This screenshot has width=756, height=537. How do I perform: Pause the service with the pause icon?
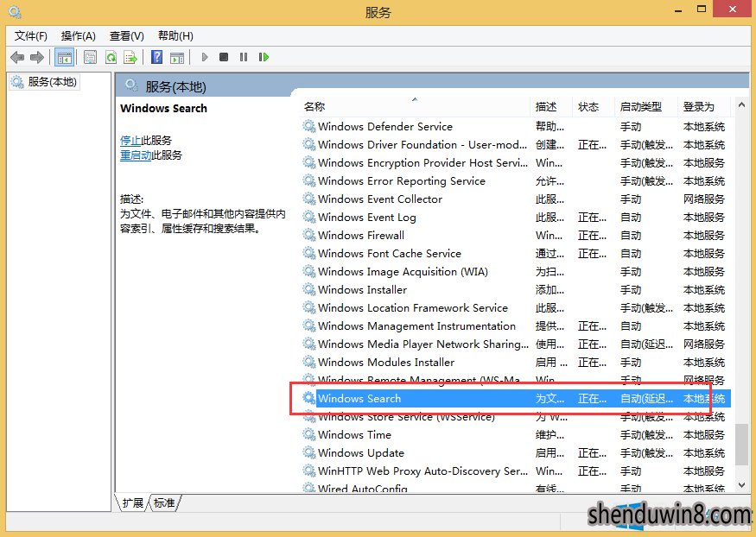click(x=244, y=57)
